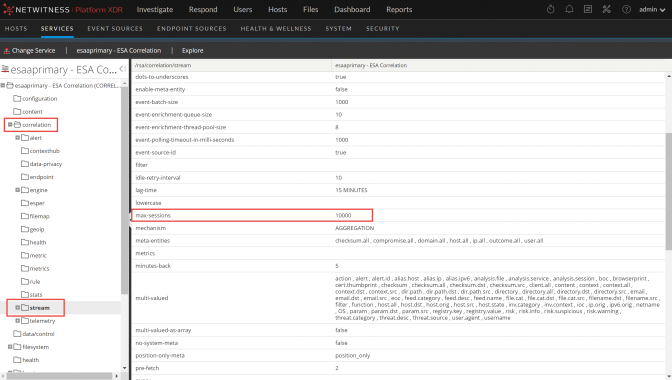The height and width of the screenshot is (380, 672).
Task: Expand the engine tree node
Action: (x=18, y=190)
